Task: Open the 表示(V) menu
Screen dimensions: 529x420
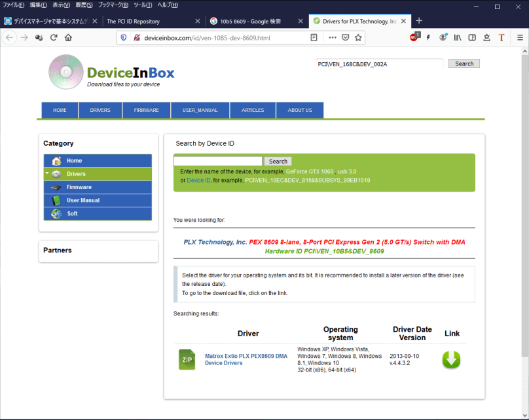Action: click(x=61, y=5)
